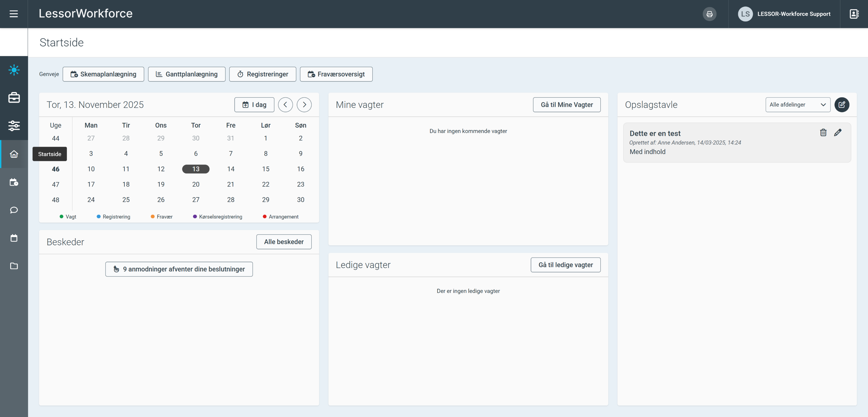Click the printer icon in header
This screenshot has width=868, height=417.
click(x=709, y=14)
